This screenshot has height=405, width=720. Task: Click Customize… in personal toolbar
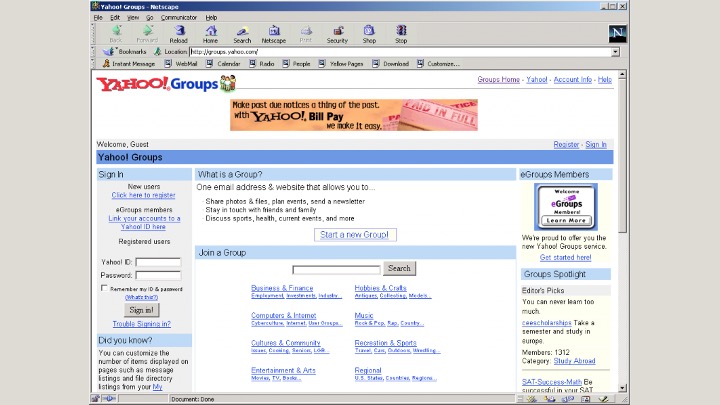point(439,64)
